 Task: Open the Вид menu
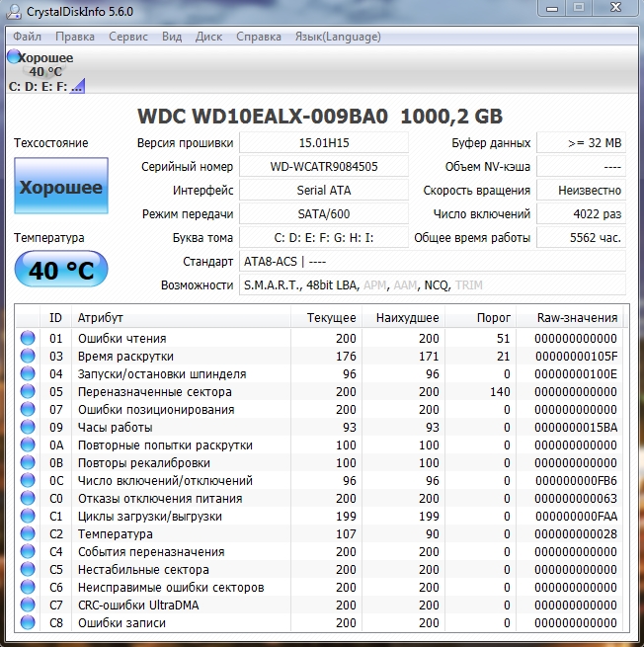(172, 37)
